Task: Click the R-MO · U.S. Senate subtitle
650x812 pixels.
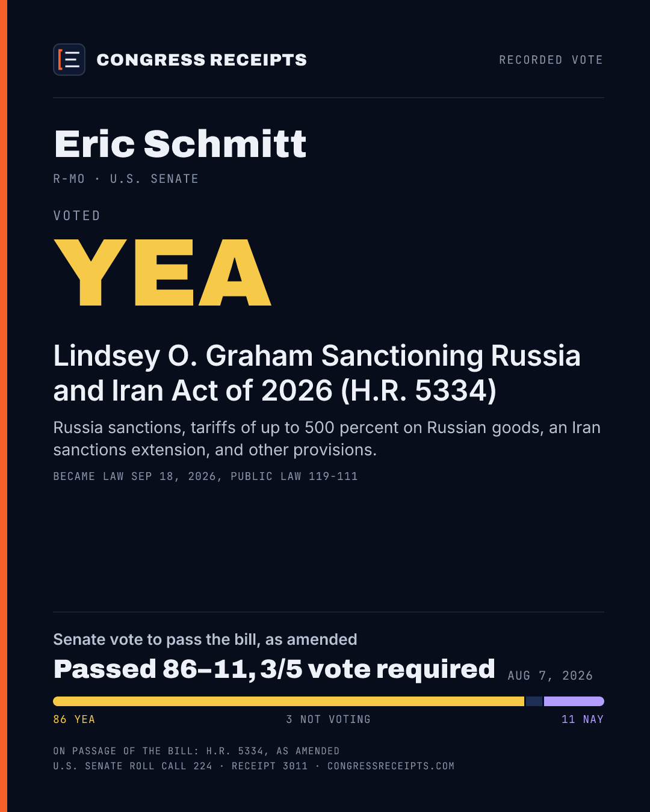Action: 126,179
